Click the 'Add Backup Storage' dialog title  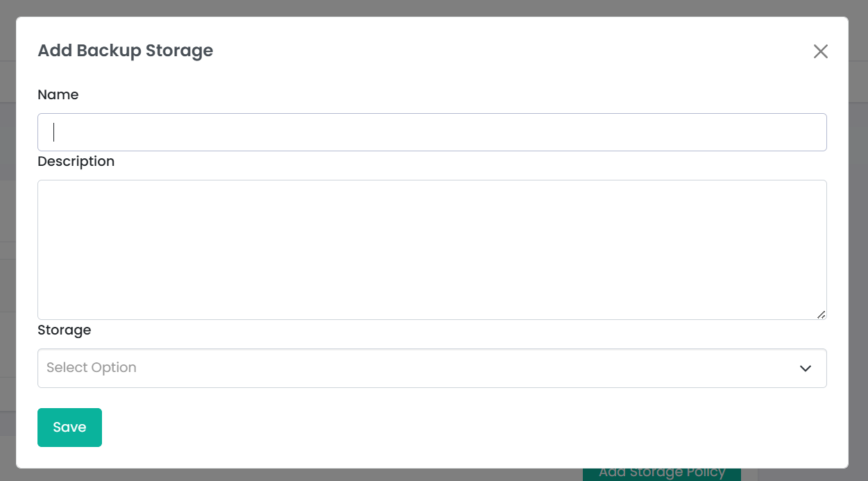tap(126, 51)
